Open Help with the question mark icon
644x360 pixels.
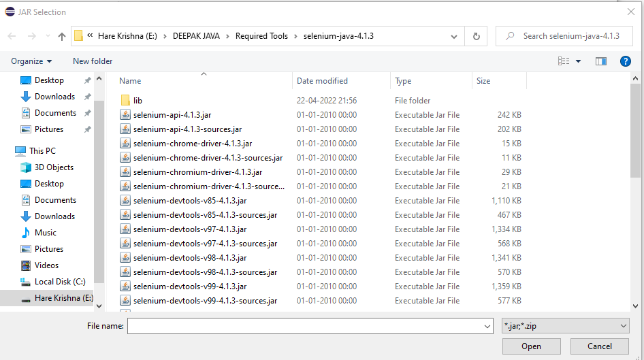pos(625,61)
